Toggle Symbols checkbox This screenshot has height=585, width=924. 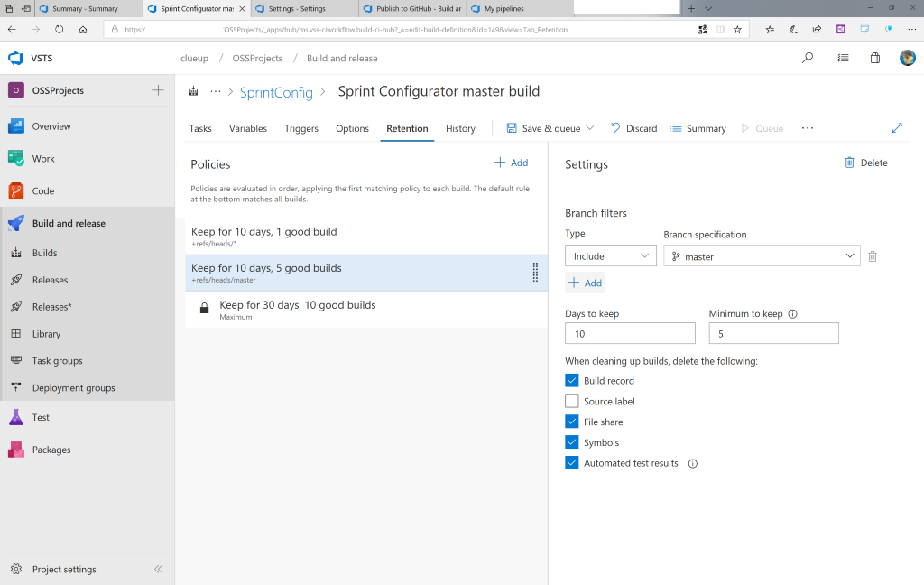pos(571,442)
